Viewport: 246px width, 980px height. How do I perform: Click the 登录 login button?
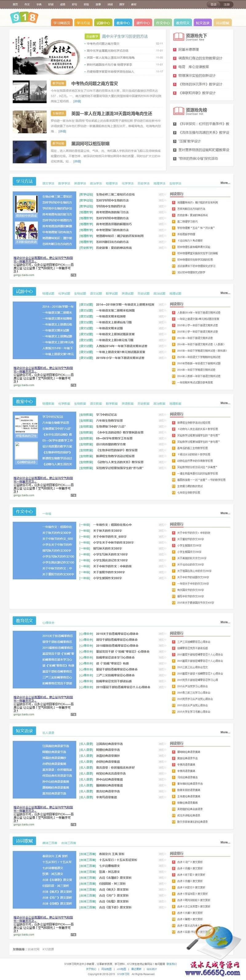(213, 5)
